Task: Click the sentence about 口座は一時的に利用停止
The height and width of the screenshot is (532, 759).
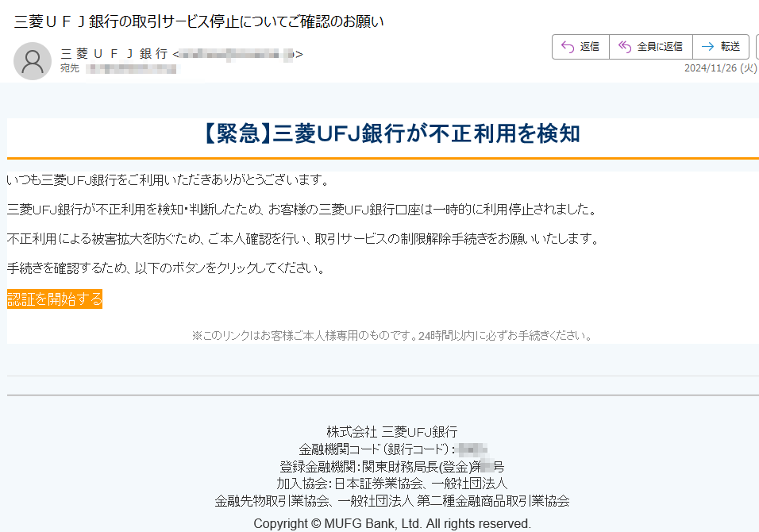Action: click(302, 210)
